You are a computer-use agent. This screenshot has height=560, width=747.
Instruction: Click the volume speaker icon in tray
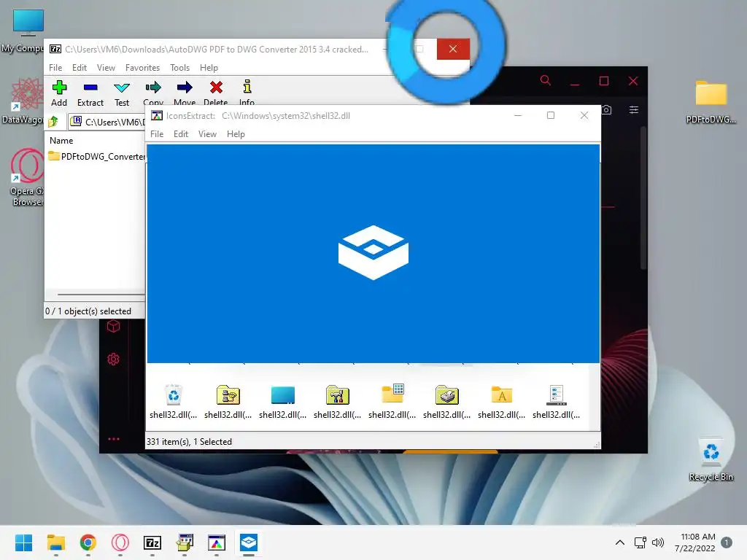pyautogui.click(x=658, y=542)
